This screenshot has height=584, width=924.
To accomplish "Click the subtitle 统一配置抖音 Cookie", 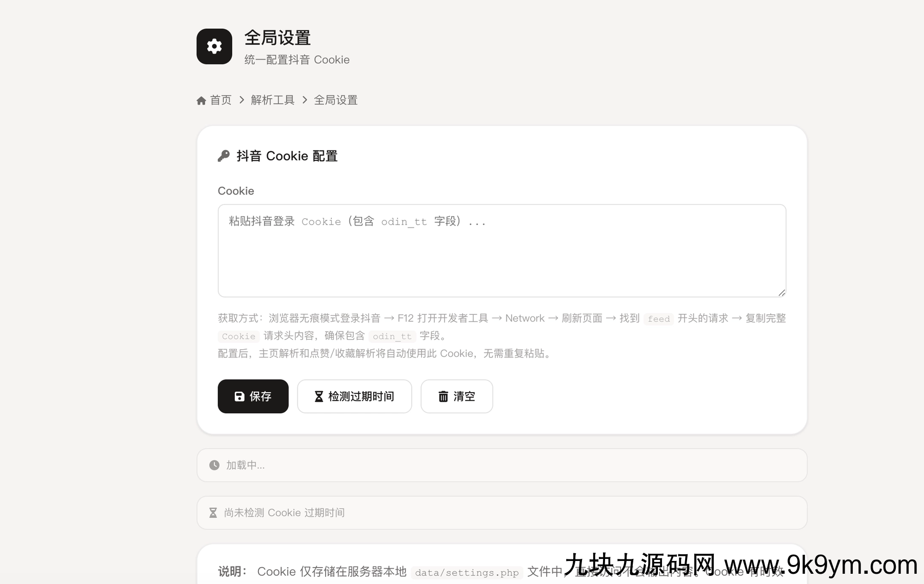I will [x=297, y=59].
